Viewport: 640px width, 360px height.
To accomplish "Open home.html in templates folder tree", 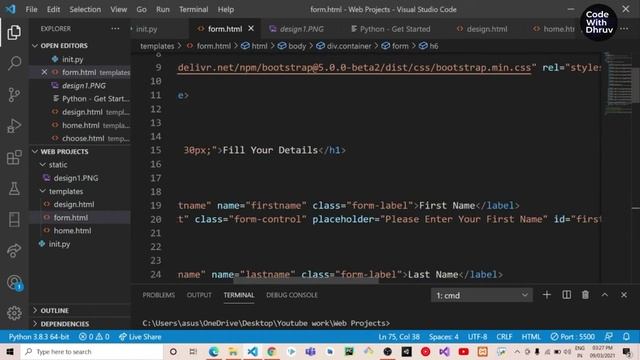I will coord(72,231).
